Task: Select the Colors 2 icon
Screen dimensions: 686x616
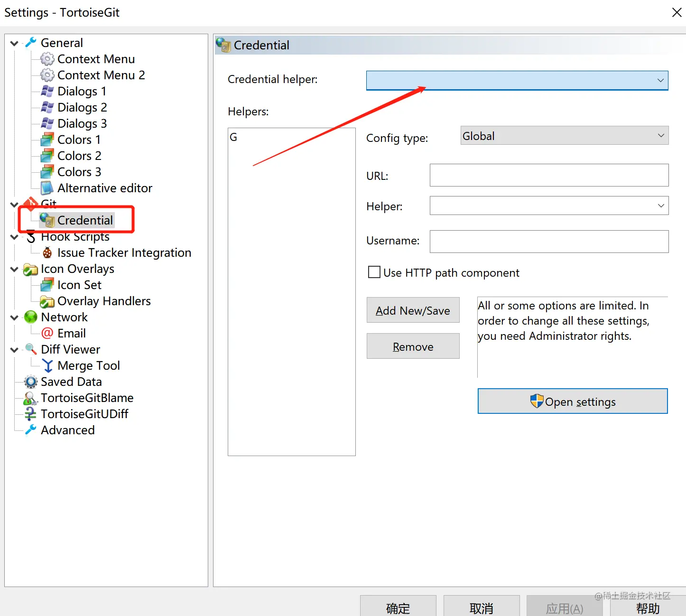Action: point(47,156)
